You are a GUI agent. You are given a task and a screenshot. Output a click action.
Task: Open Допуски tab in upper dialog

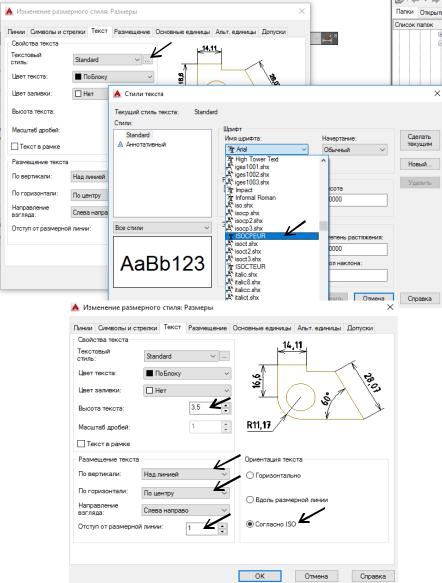tap(274, 32)
